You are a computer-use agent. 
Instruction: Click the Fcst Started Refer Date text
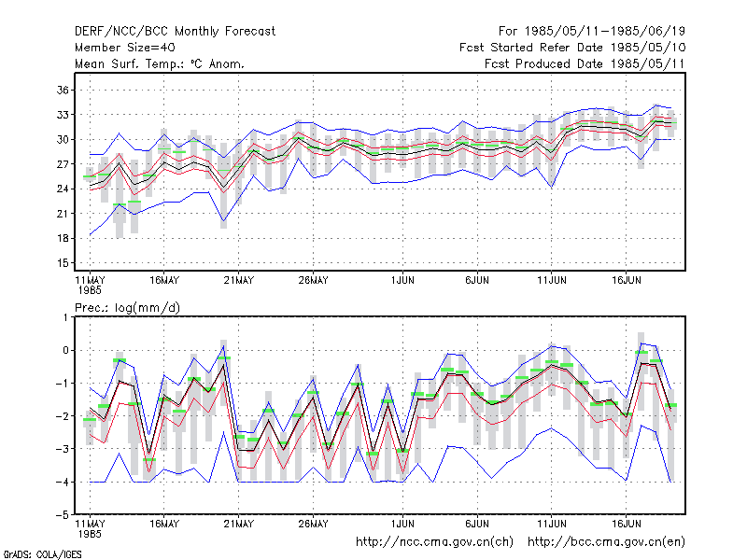pyautogui.click(x=572, y=48)
